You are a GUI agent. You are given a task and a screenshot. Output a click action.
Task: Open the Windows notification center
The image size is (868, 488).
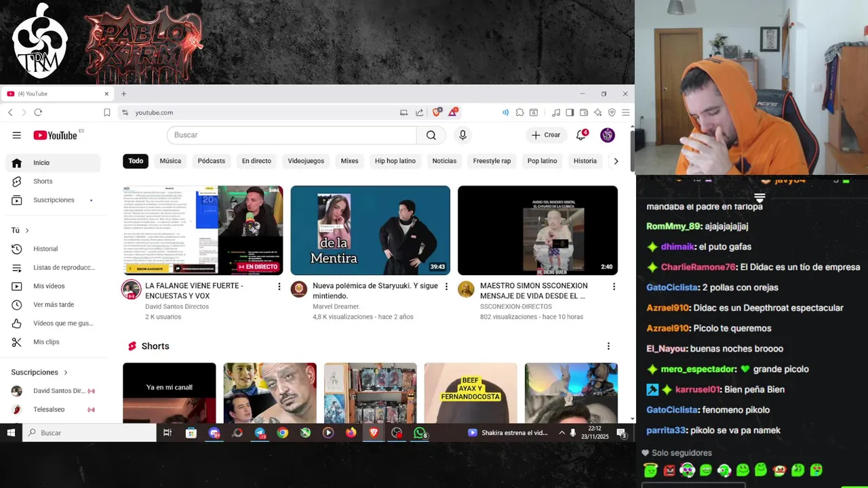[x=622, y=432]
